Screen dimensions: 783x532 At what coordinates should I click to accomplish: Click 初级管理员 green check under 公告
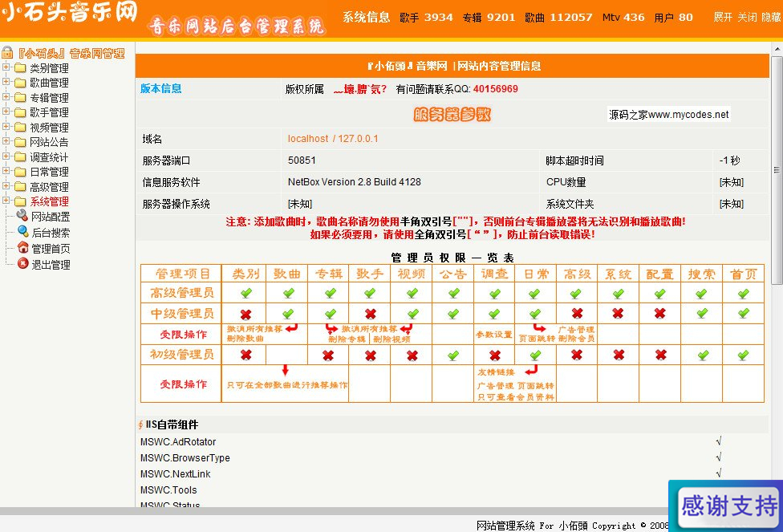(x=453, y=355)
